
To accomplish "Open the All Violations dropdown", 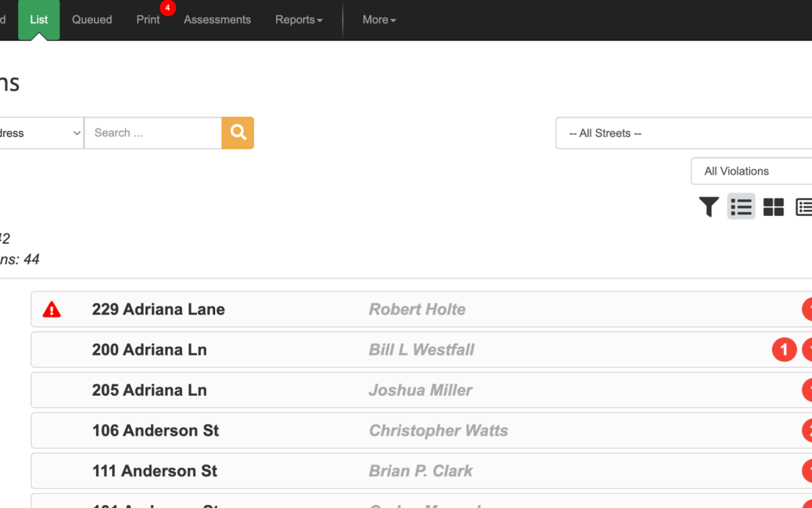I will coord(750,171).
